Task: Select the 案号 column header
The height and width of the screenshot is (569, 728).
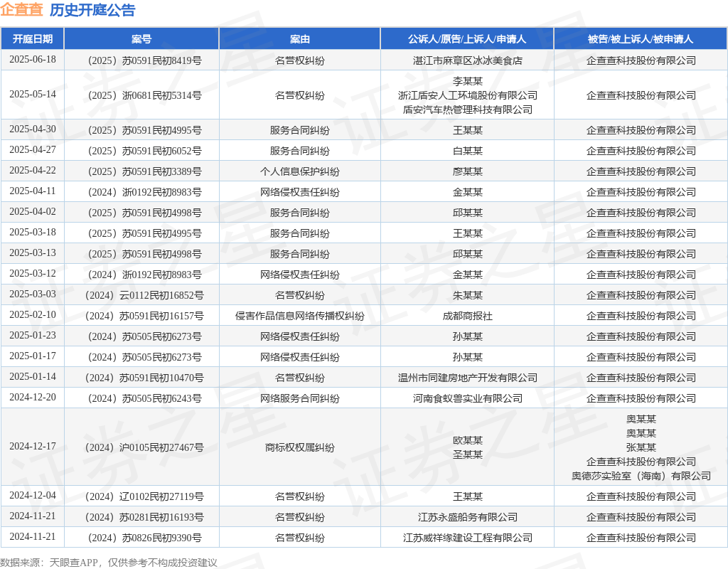Action: coord(141,39)
